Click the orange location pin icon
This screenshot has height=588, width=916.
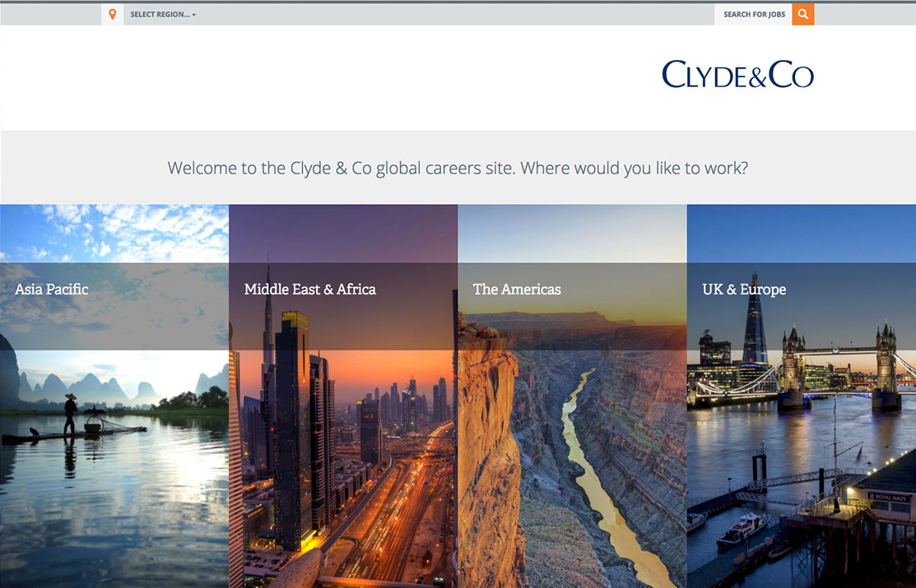112,14
